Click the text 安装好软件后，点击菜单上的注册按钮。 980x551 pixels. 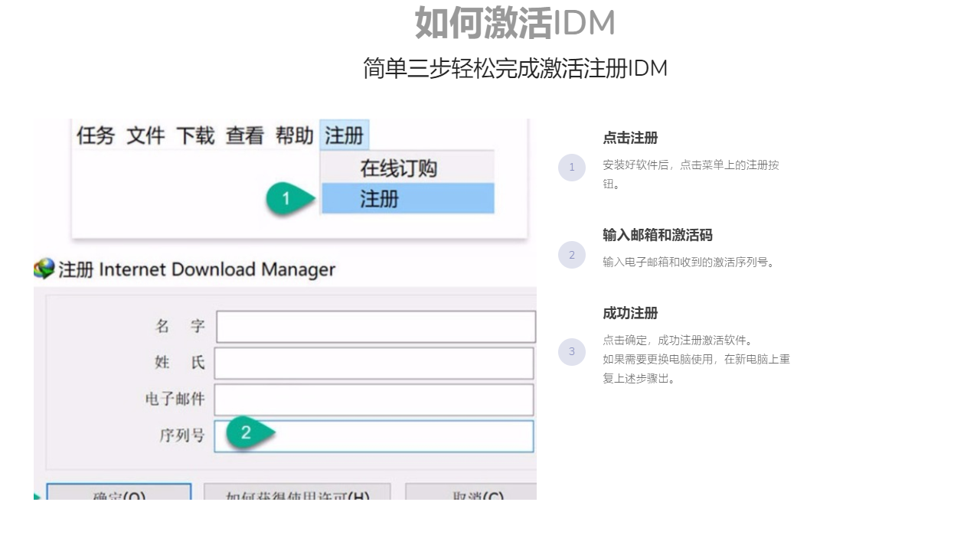pos(691,174)
